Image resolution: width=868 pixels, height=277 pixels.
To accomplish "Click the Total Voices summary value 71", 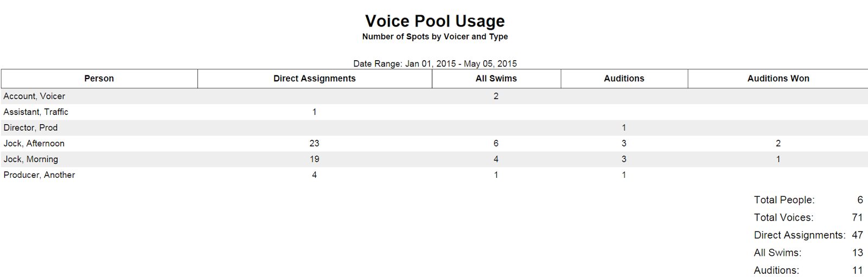I will tap(857, 217).
